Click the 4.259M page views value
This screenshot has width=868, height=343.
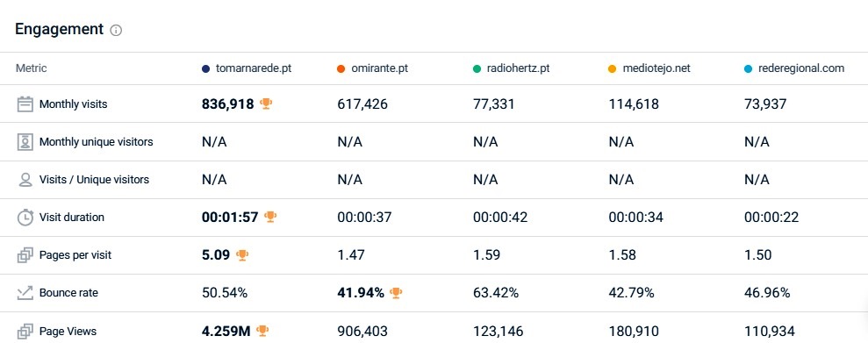pos(226,332)
